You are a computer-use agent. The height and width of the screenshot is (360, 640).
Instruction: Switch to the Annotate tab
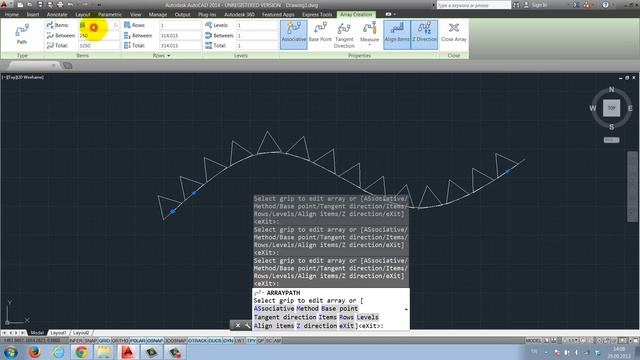[57, 14]
